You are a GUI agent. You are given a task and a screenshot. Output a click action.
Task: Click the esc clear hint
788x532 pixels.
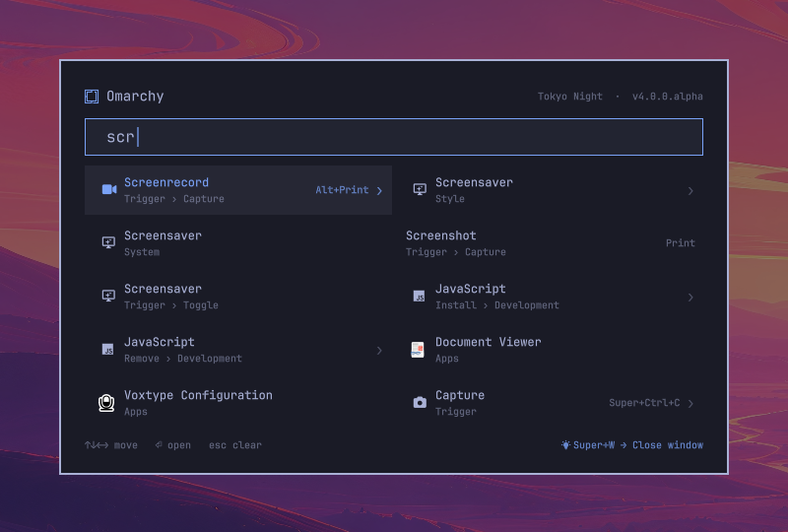click(235, 445)
